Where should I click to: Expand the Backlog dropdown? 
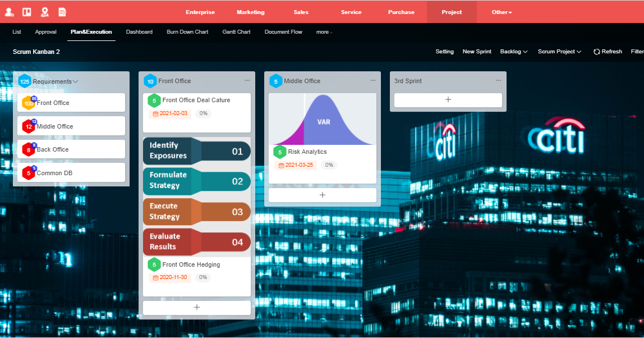tap(514, 52)
